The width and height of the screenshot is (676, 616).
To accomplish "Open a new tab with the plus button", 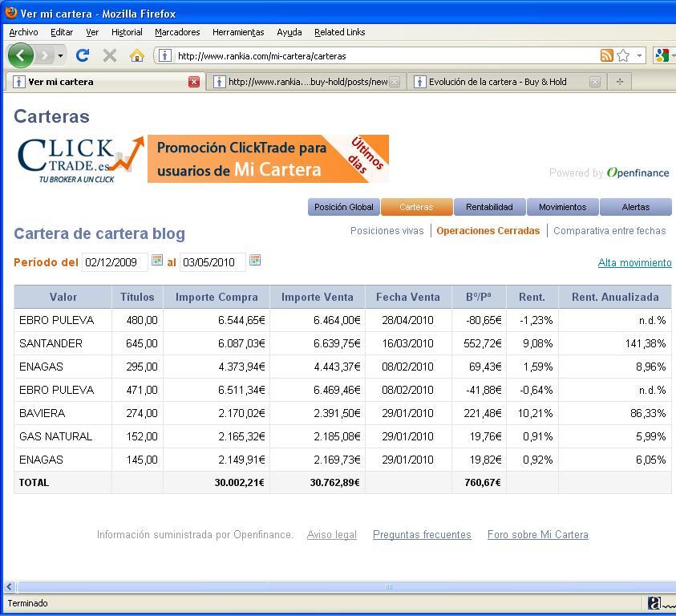I will coord(619,82).
